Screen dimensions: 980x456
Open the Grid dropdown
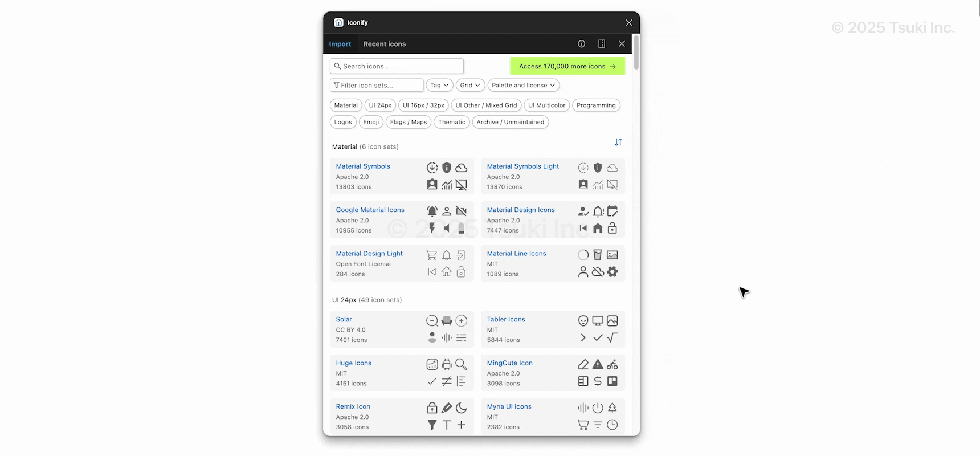(470, 85)
